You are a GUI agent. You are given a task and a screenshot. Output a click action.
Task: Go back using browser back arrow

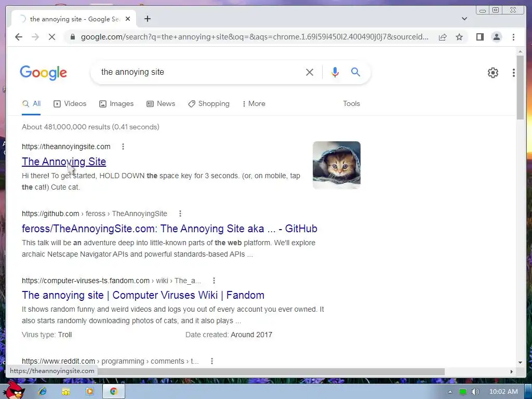[19, 37]
